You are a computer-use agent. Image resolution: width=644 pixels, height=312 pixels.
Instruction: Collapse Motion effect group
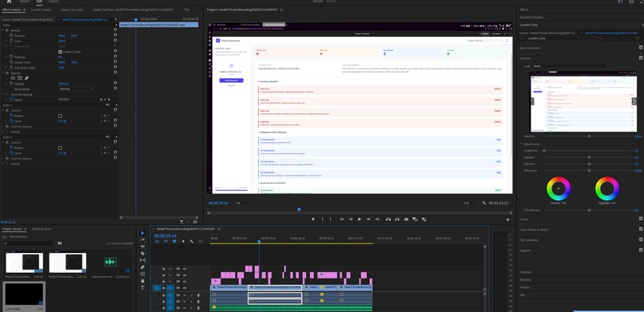(4, 30)
